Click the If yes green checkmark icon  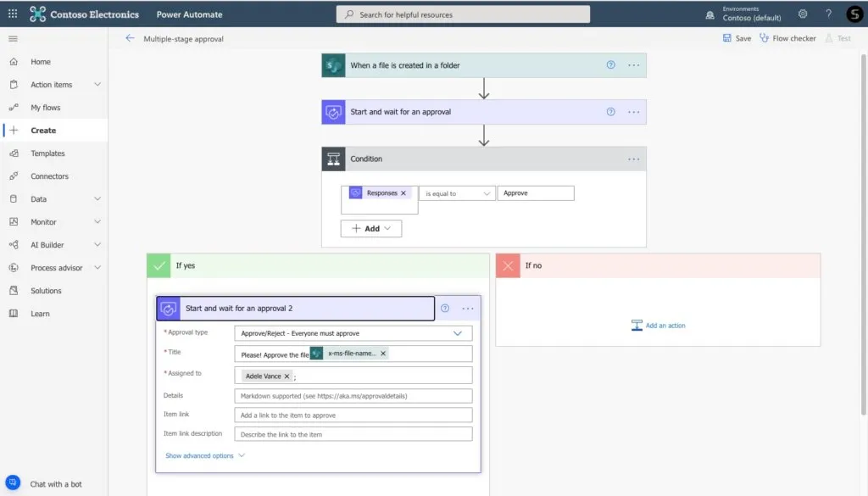pos(159,265)
